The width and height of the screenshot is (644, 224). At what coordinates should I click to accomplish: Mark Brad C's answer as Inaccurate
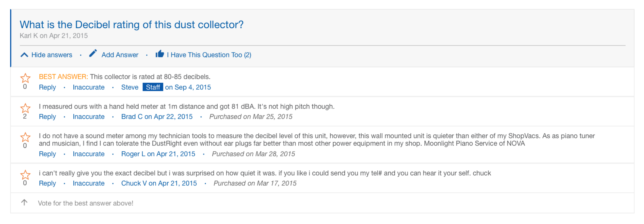coord(88,116)
